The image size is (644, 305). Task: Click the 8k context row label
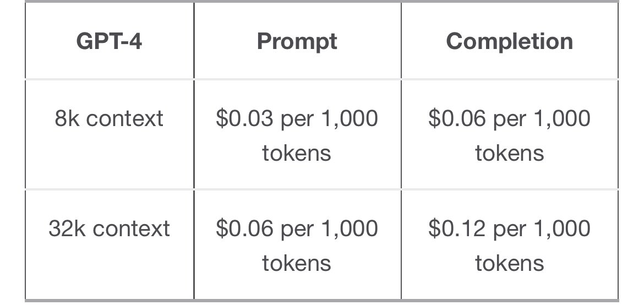coord(109,119)
